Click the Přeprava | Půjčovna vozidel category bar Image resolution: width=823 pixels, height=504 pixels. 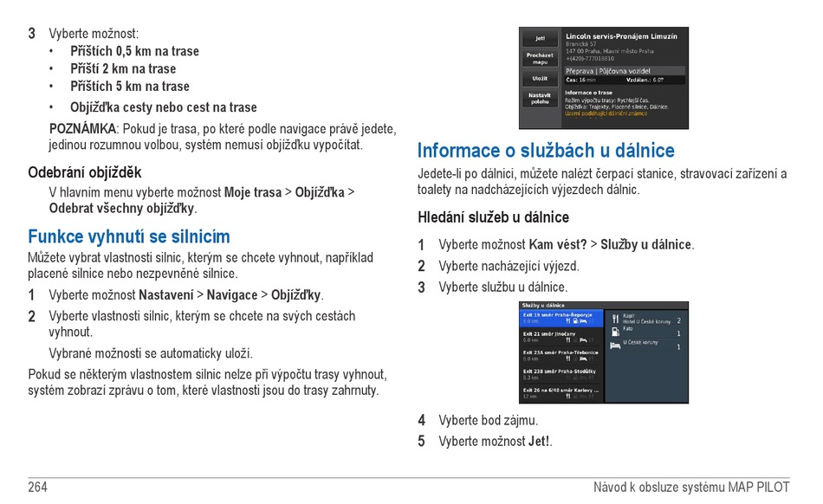[x=625, y=71]
